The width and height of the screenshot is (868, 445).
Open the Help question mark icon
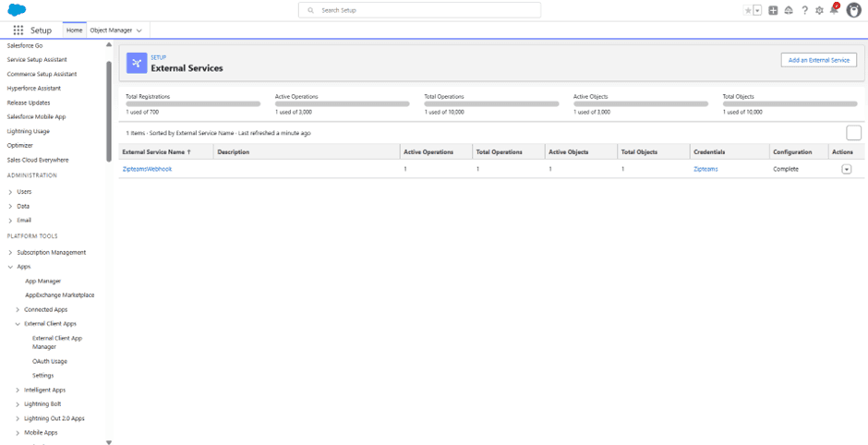(x=804, y=10)
